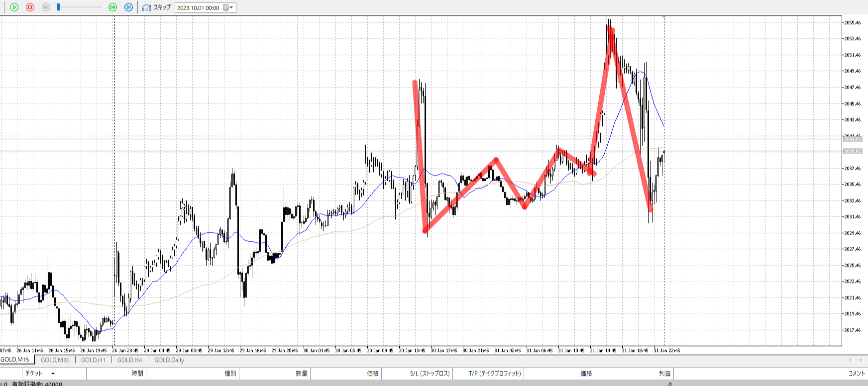Click the 利益 column header
The image size is (868, 386).
coord(664,374)
